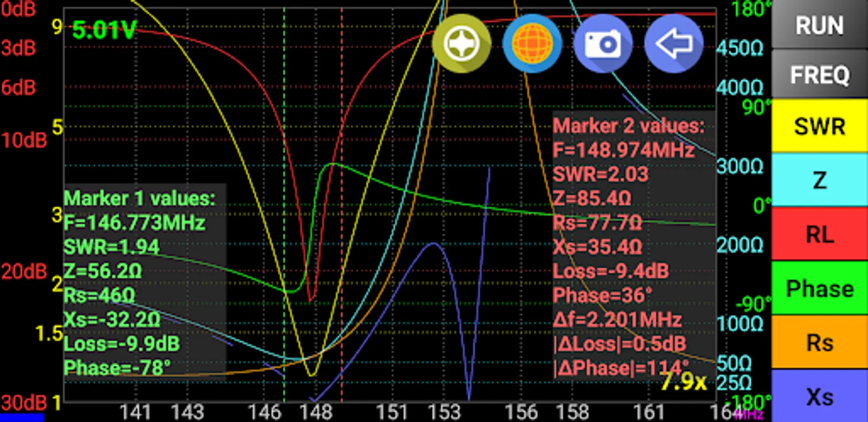The width and height of the screenshot is (868, 422).
Task: Tap the |ΔLoss|=0.5dB reading
Action: click(x=619, y=344)
